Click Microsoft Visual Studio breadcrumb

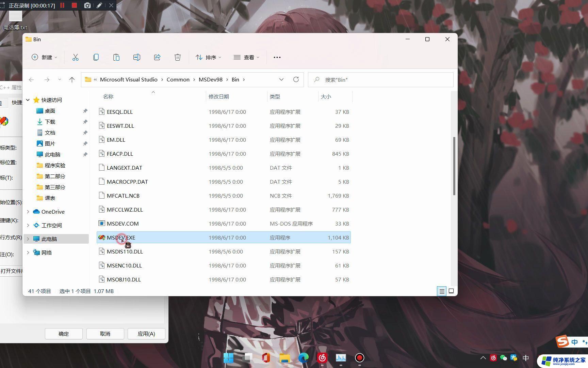129,79
